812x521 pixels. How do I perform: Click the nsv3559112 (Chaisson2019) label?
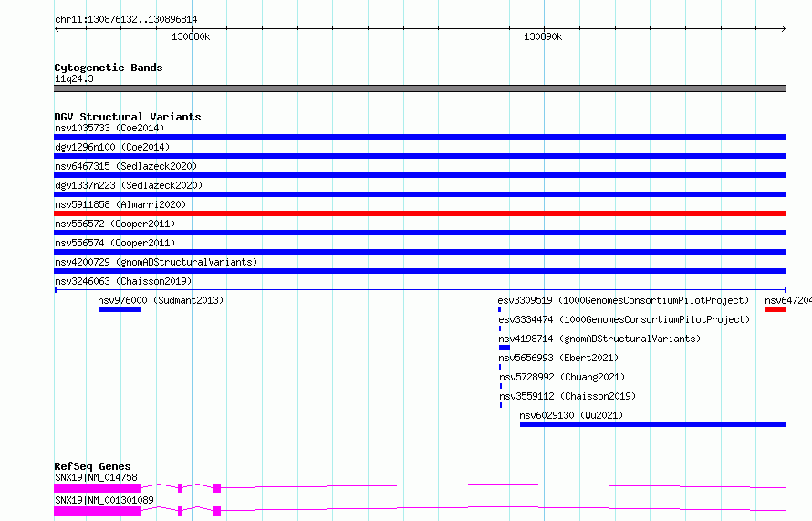click(x=567, y=396)
